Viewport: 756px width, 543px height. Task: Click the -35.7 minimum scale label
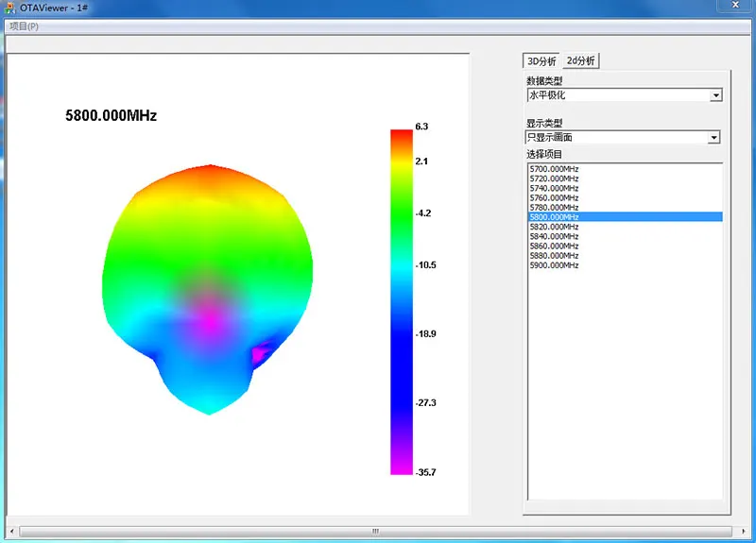426,472
